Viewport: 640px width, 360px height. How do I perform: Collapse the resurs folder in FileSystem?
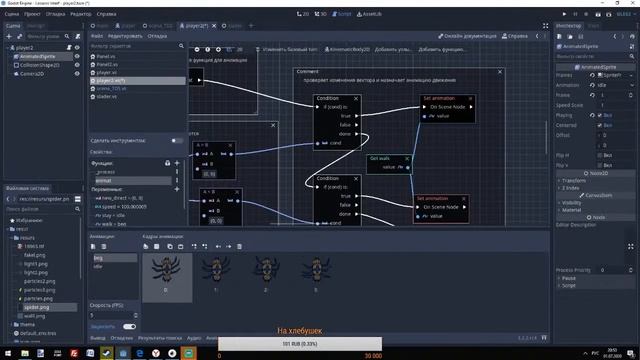12,238
